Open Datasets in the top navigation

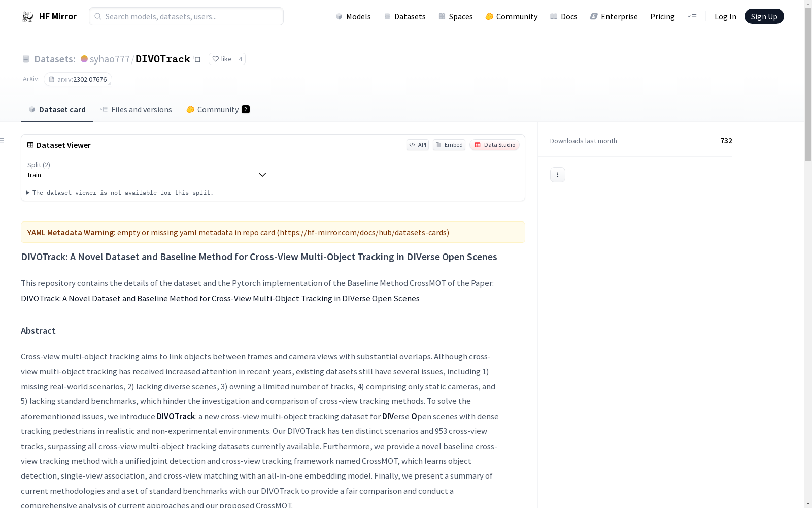404,16
